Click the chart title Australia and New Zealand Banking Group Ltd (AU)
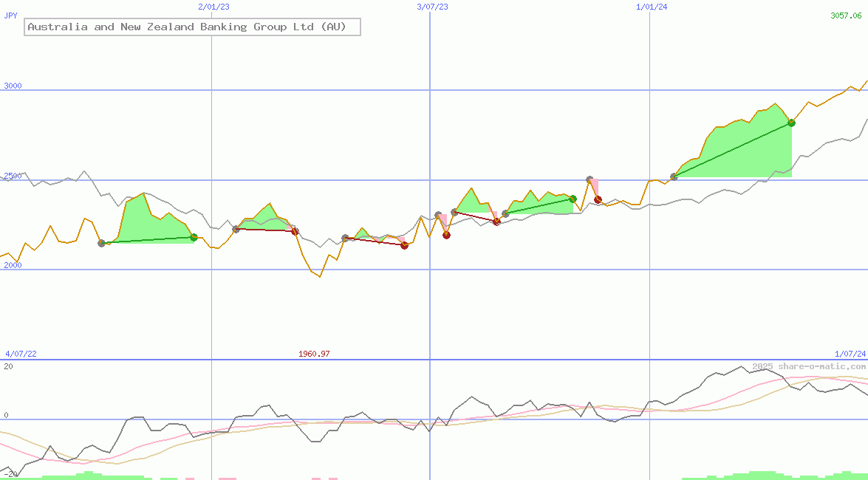Image resolution: width=868 pixels, height=480 pixels. [x=192, y=27]
